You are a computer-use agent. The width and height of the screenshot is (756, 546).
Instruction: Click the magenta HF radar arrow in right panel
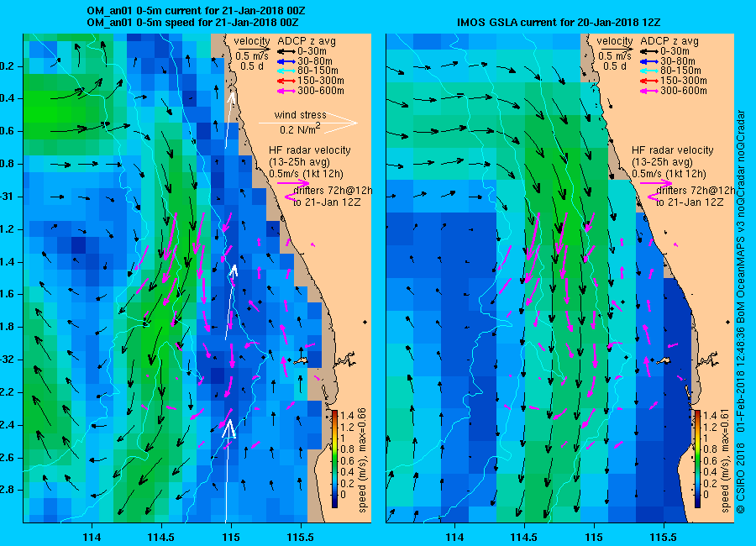pyautogui.click(x=656, y=183)
